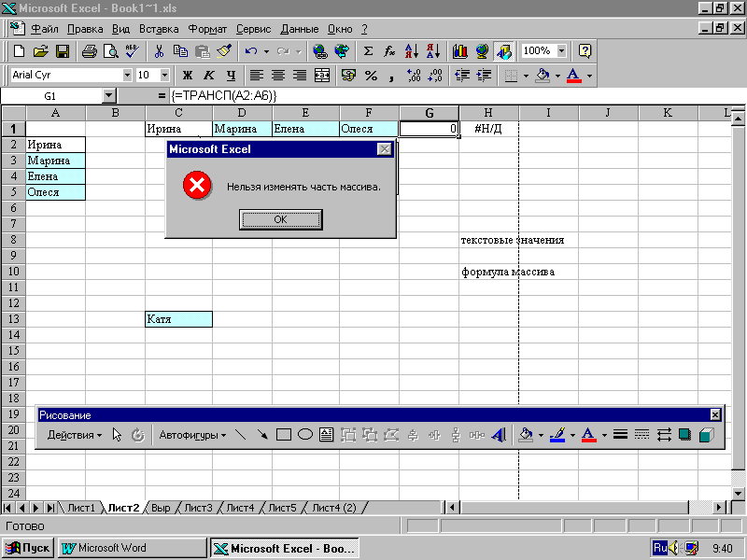Click the Ru language indicator in tray
747x560 pixels.
tap(660, 548)
